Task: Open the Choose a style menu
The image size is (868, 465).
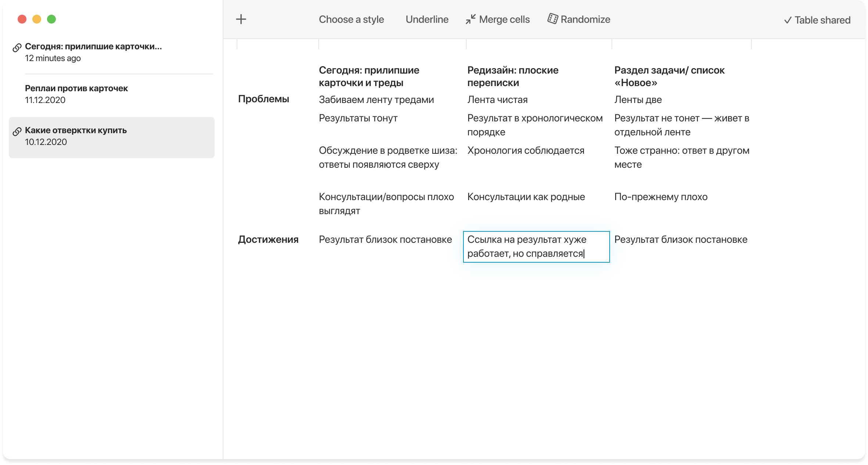Action: click(351, 19)
